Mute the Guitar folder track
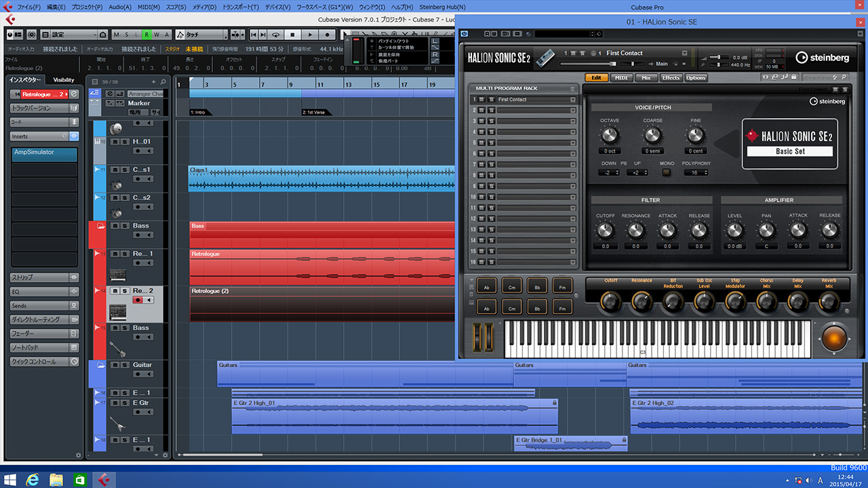The height and width of the screenshot is (488, 868). [115, 365]
